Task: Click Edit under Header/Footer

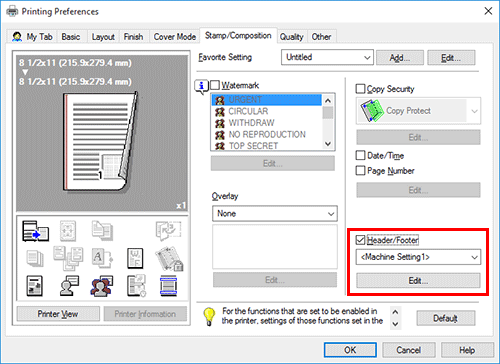Action: coord(418,281)
